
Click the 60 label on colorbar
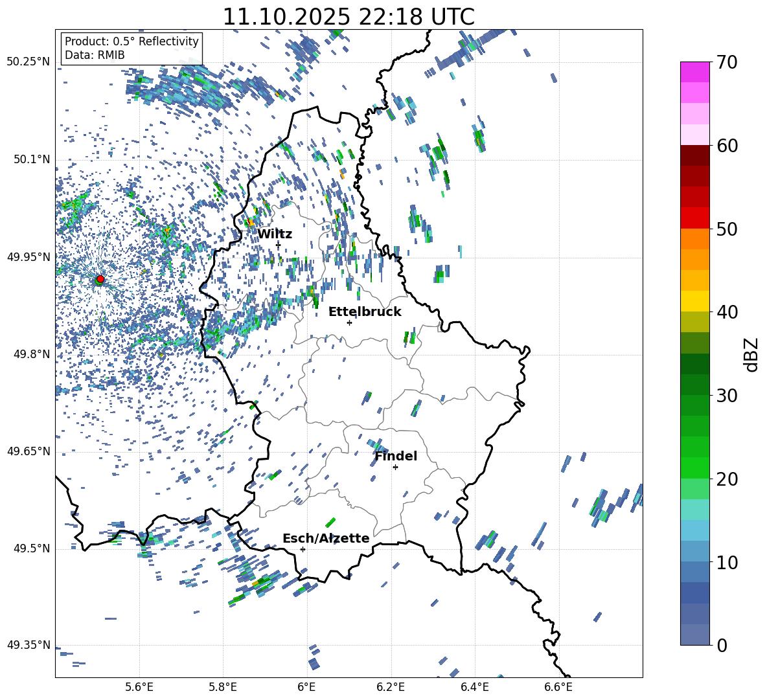pos(727,146)
